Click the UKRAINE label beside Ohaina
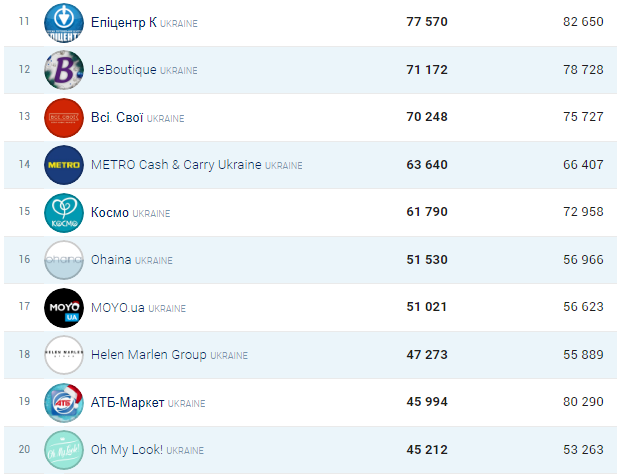Screen dimensions: 620x476 point(154,261)
